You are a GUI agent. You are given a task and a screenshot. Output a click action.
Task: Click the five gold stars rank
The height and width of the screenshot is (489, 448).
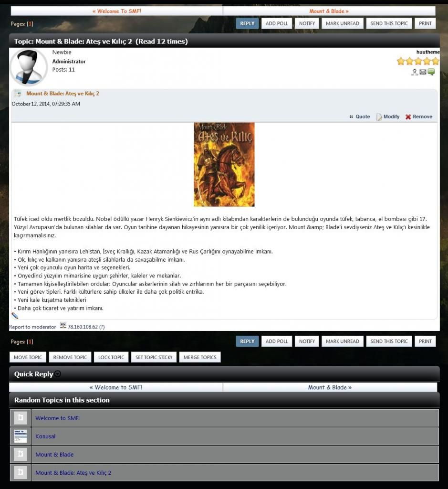418,61
